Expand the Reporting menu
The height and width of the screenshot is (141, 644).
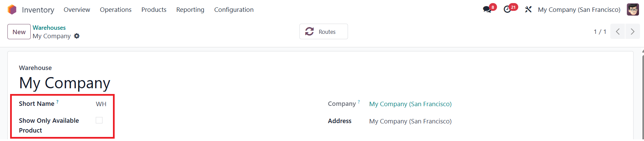190,10
